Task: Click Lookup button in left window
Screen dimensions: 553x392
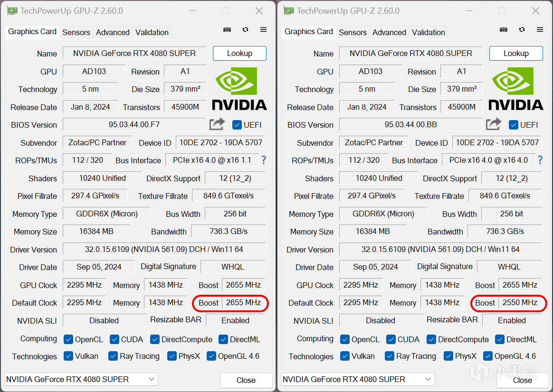Action: tap(239, 54)
